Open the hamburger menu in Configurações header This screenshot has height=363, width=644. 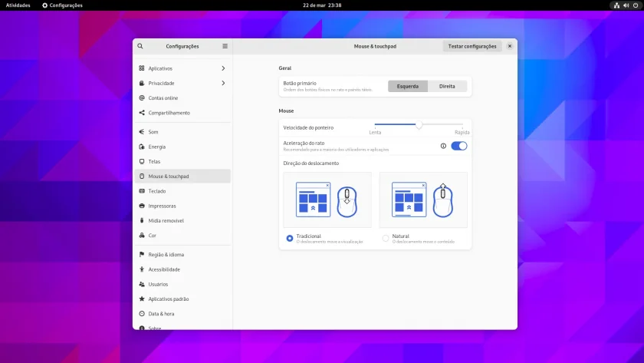(225, 46)
